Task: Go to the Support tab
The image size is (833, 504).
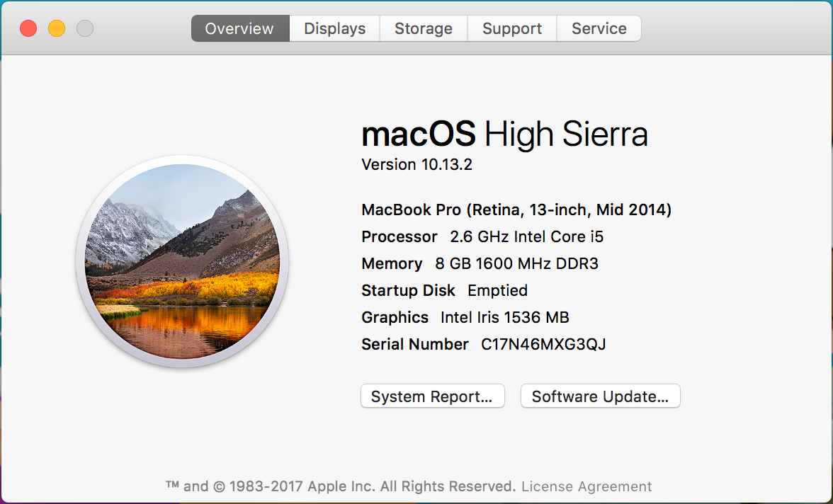Action: [512, 28]
